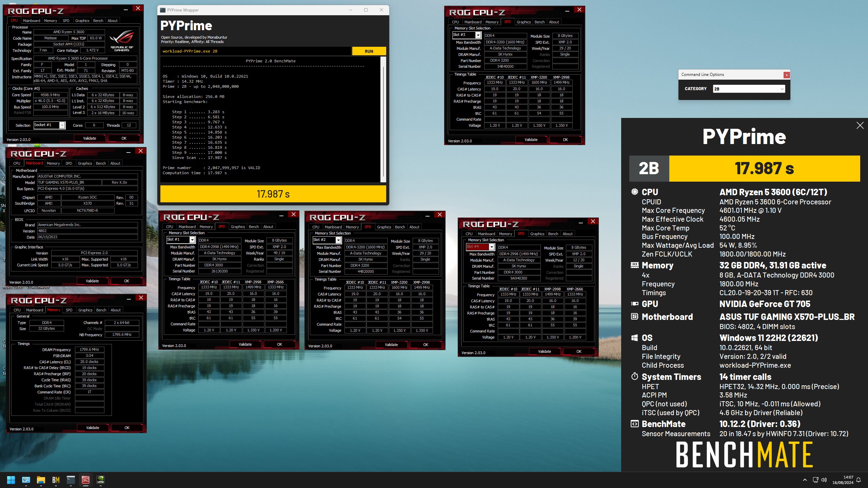Click the TUF GAMING X570-PLUS_BR model field
This screenshot has height=488, width=868.
[x=69, y=182]
